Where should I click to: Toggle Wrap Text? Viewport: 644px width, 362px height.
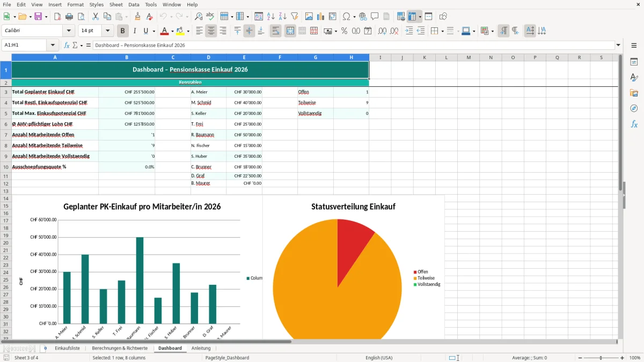click(x=276, y=31)
